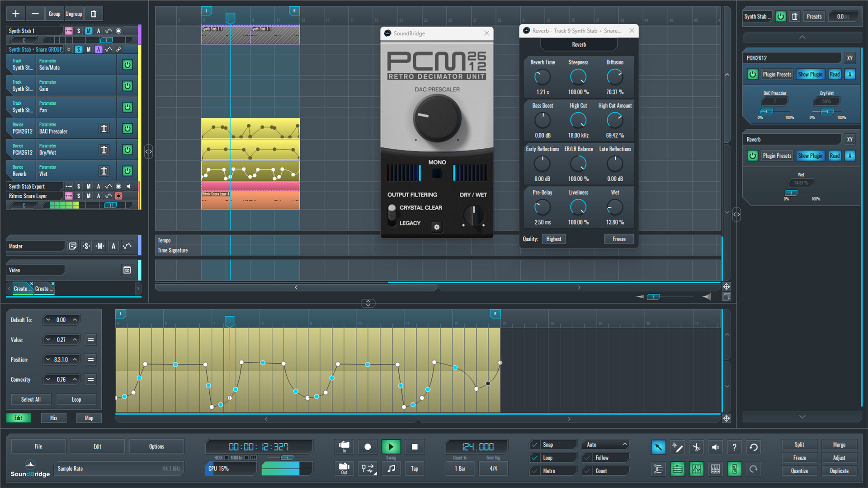Viewport: 868px width, 488px height.
Task: Open help with the question mark icon
Action: 734,447
